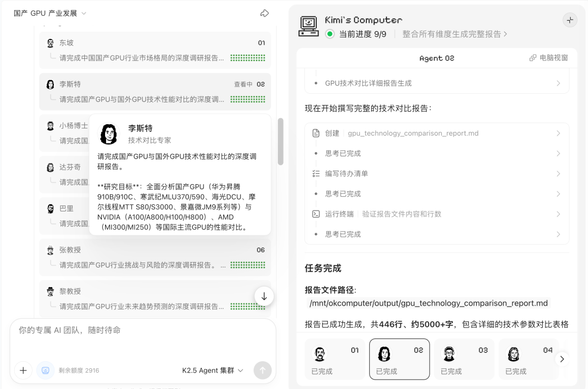The image size is (588, 389).
Task: Open the Kimi's Computer monitor icon
Action: pos(308,26)
